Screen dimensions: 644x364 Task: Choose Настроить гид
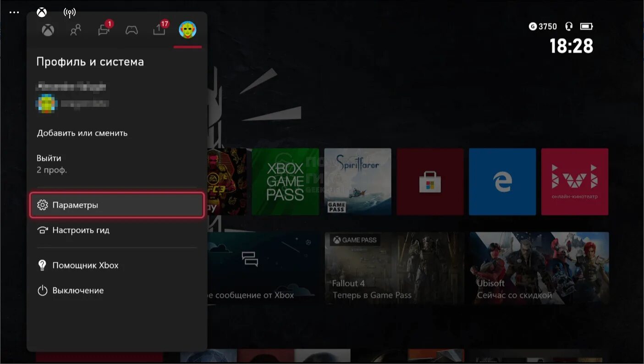(x=117, y=230)
